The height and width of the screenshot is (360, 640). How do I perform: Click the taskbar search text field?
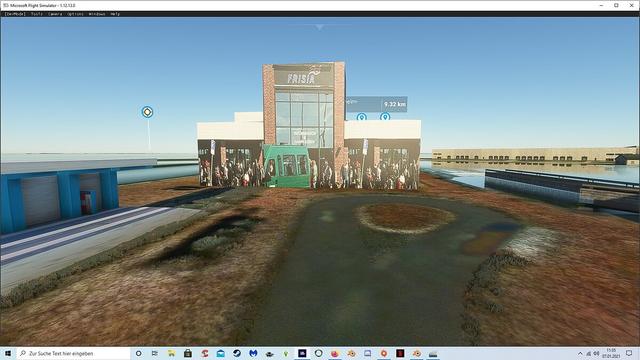[73, 353]
